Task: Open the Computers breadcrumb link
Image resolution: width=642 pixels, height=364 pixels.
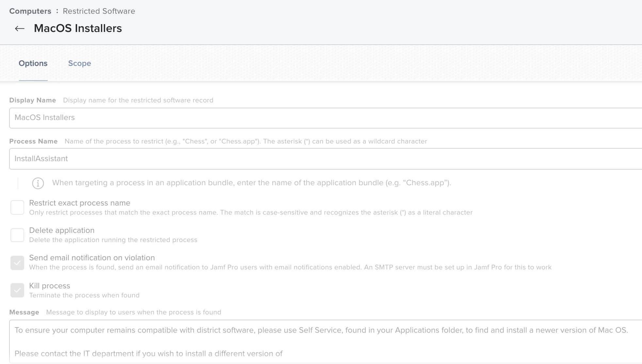Action: (30, 11)
